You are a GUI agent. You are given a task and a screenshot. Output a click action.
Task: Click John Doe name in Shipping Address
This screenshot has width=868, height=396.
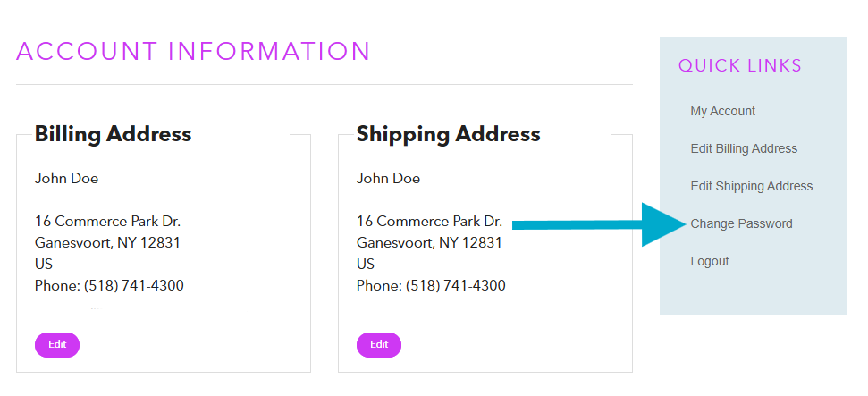[388, 178]
